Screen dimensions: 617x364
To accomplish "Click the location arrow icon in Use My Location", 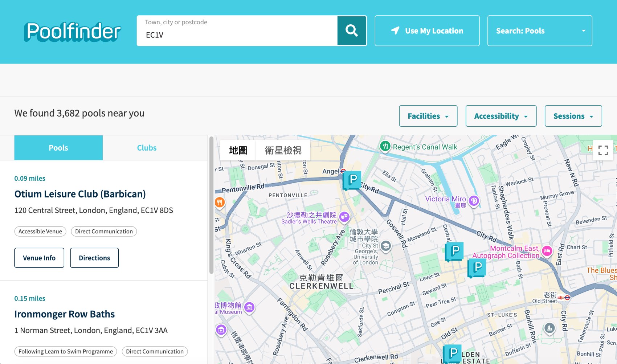I will tap(395, 31).
